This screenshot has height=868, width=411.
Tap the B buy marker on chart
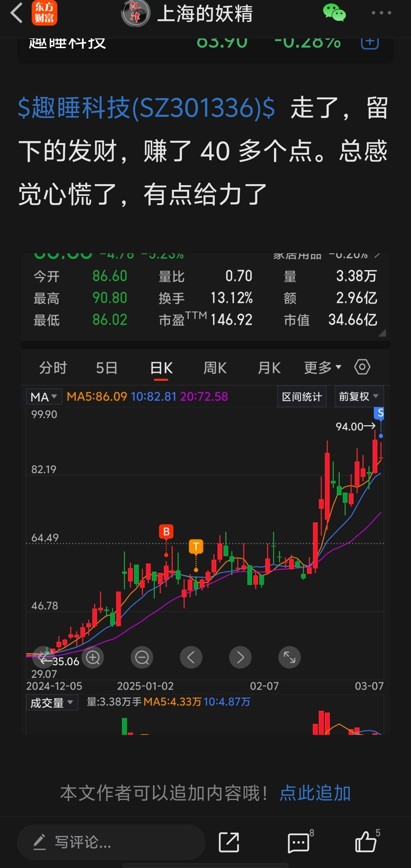coord(166,531)
